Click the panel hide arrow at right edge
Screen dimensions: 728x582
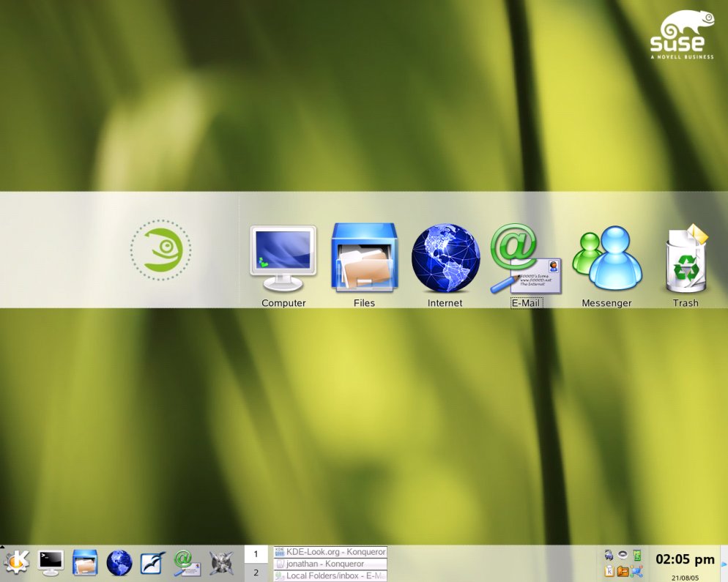(724, 564)
